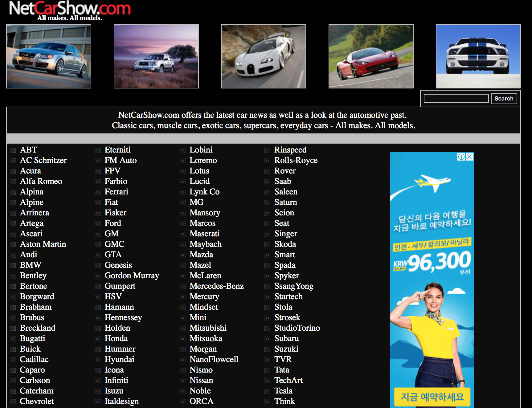Screen dimensions: 532x408
Task: Open the StudioTorino make link
Action: [x=297, y=328]
